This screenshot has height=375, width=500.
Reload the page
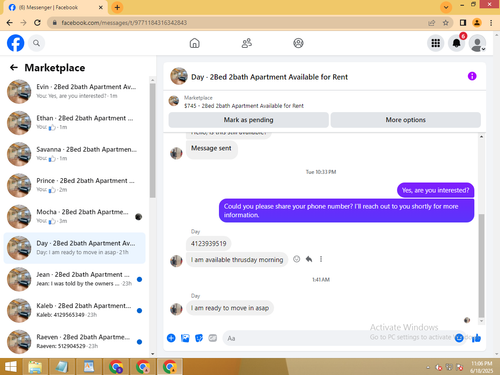tap(37, 23)
